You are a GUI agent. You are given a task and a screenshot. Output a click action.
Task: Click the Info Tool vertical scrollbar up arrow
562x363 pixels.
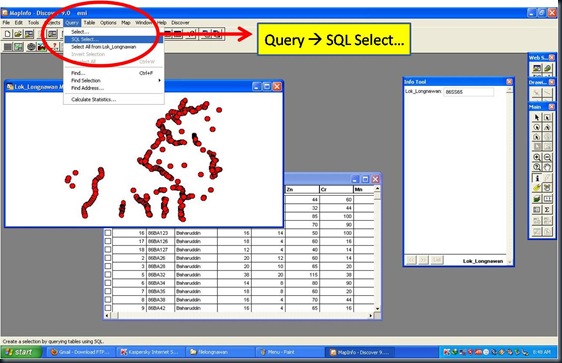point(509,90)
